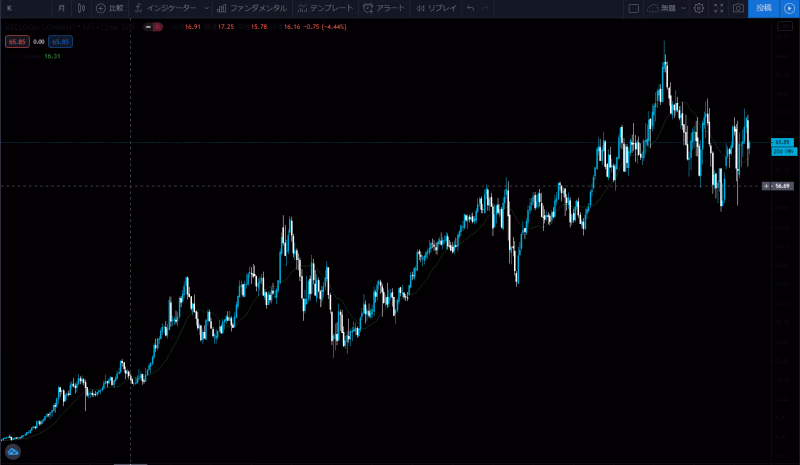Click the blue cloud icon at bottom left
This screenshot has width=800, height=465.
click(14, 451)
